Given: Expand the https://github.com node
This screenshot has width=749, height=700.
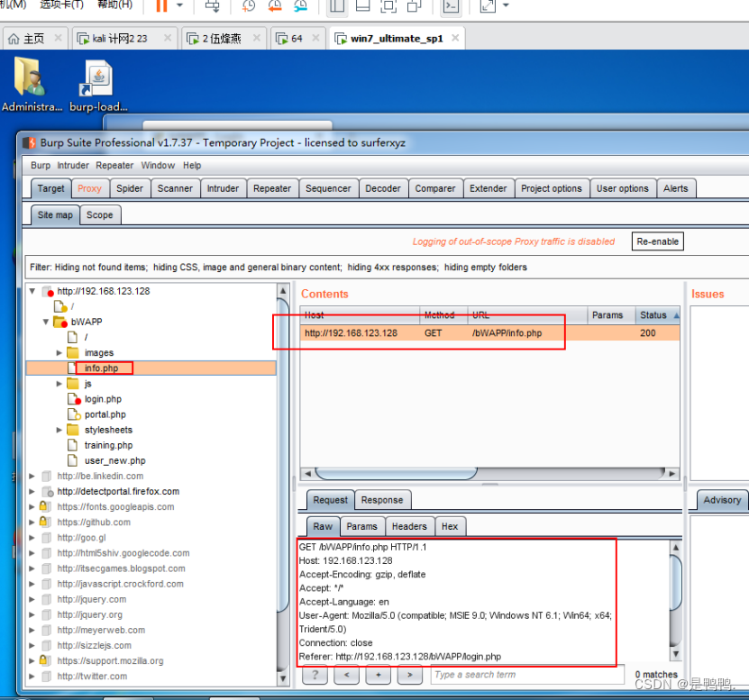Looking at the screenshot, I should click(x=32, y=523).
